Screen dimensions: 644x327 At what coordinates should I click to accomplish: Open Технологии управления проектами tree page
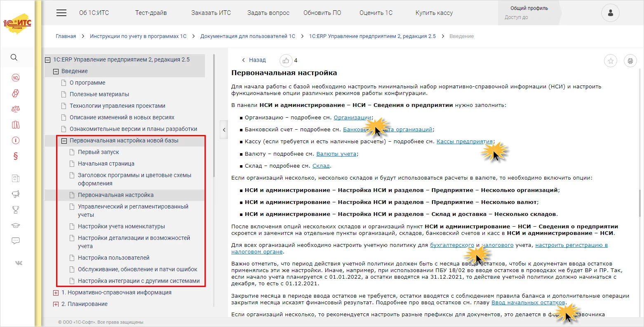(118, 106)
